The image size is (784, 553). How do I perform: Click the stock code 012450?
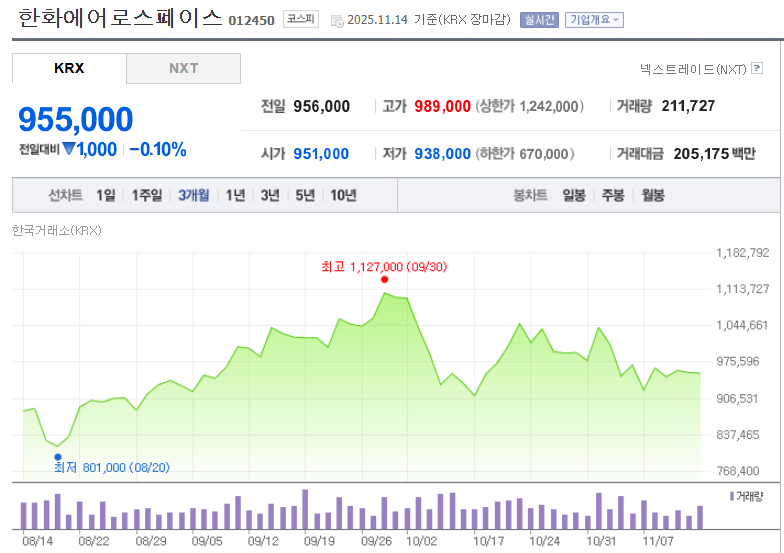pyautogui.click(x=252, y=20)
